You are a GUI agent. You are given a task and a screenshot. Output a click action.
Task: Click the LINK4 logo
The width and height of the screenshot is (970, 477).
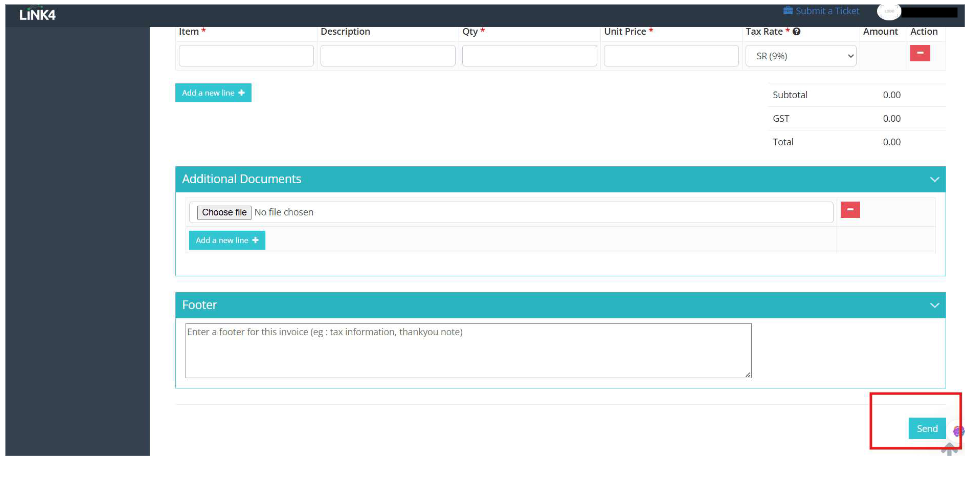click(38, 15)
